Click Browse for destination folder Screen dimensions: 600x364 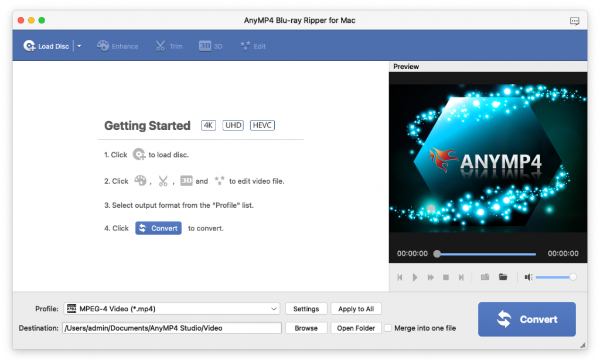(x=306, y=328)
